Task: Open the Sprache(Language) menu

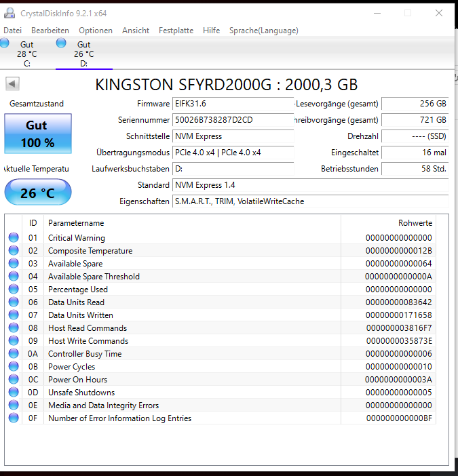Action: tap(264, 31)
